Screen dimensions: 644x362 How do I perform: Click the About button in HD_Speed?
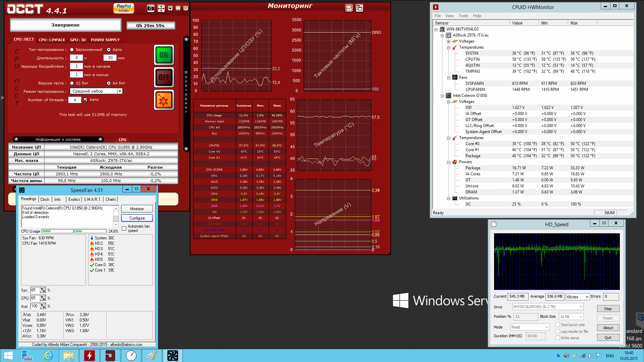click(x=608, y=328)
